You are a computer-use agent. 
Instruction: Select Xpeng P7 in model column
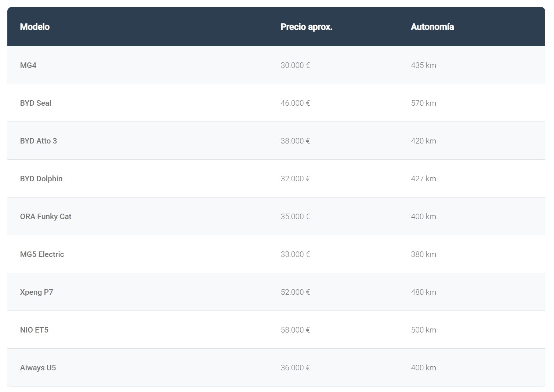[x=36, y=292]
